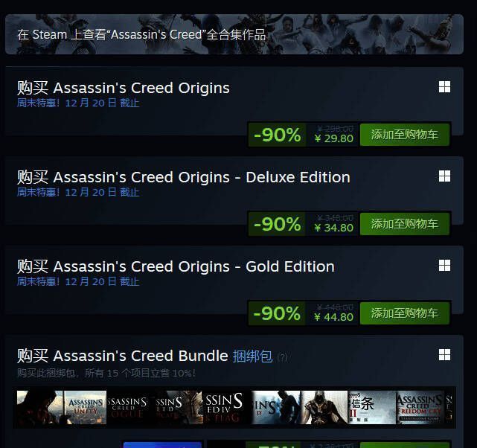Add Assassin's Creed Origins to cart
The width and height of the screenshot is (477, 448).
(405, 135)
